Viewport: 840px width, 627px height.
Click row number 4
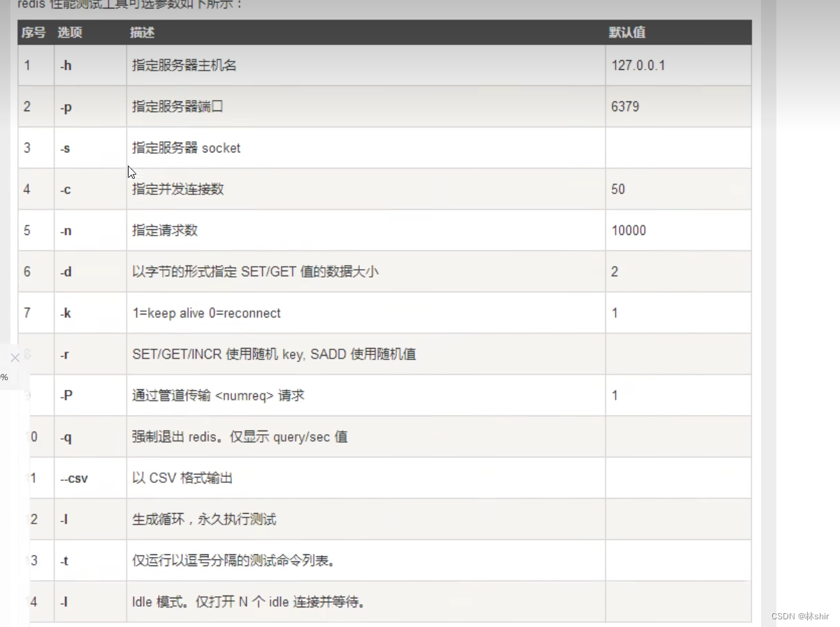[27, 189]
